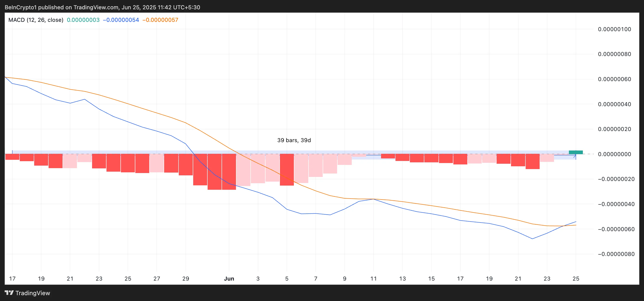Click the 0.00000060 price scale label
644x301 pixels.
[x=614, y=79]
